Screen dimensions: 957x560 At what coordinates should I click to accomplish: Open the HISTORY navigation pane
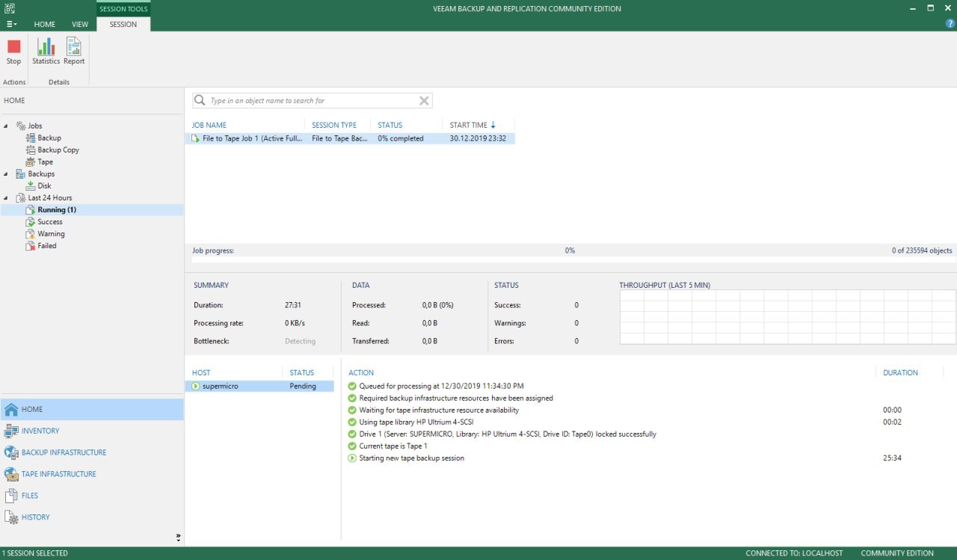click(92, 517)
